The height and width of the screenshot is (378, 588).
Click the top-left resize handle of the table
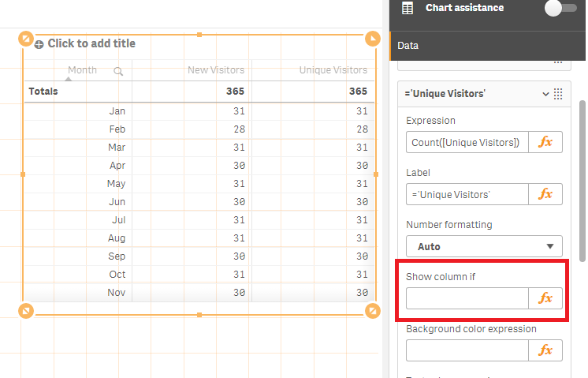25,38
